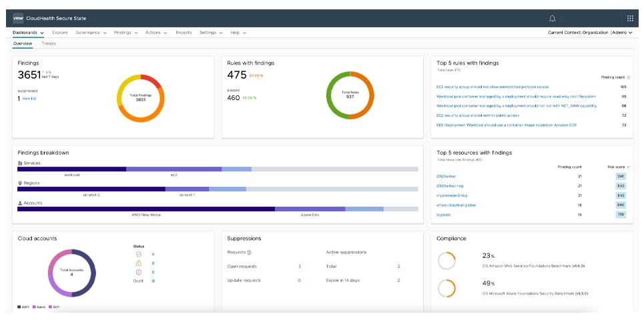
Task: Click the workload segment in Services bar
Action: point(71,169)
